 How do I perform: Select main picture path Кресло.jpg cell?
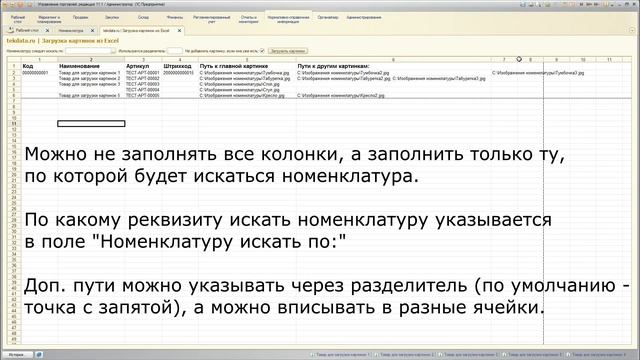click(247, 96)
